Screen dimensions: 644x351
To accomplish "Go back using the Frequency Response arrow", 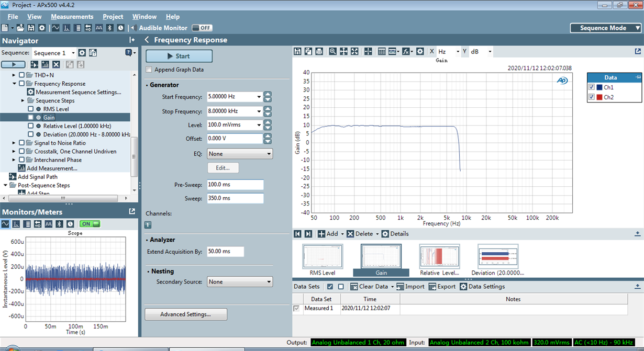I will [x=147, y=40].
